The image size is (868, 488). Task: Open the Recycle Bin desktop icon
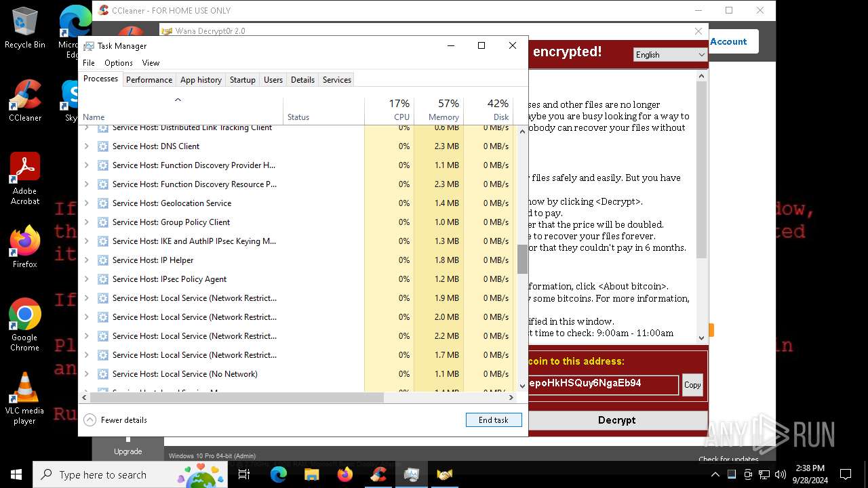click(x=24, y=28)
